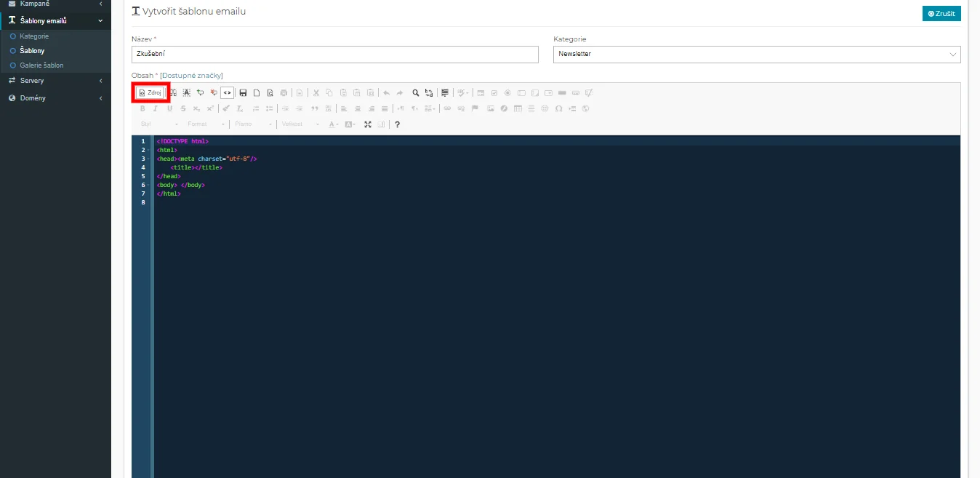Click the new page icon
Screen dimensions: 980x478
[x=257, y=92]
